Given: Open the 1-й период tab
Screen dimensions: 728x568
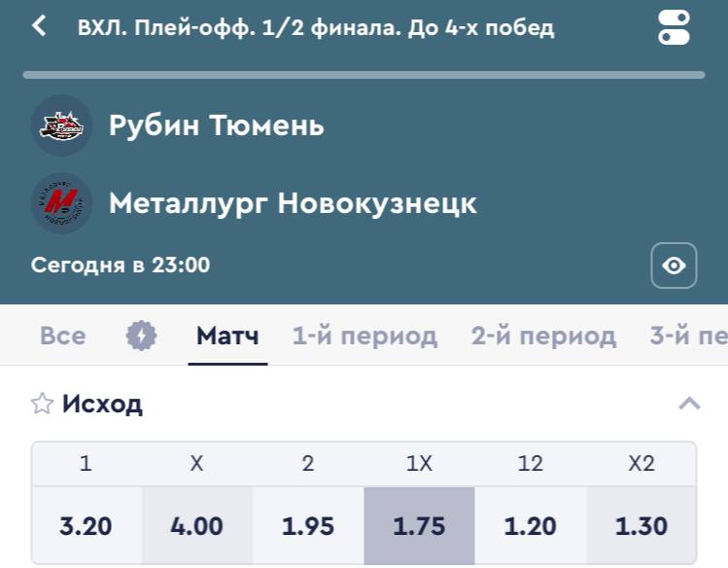Looking at the screenshot, I should pyautogui.click(x=364, y=337).
